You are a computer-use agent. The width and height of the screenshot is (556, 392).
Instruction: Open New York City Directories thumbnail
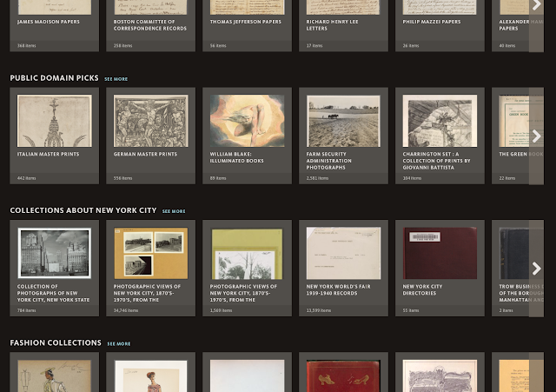(440, 253)
